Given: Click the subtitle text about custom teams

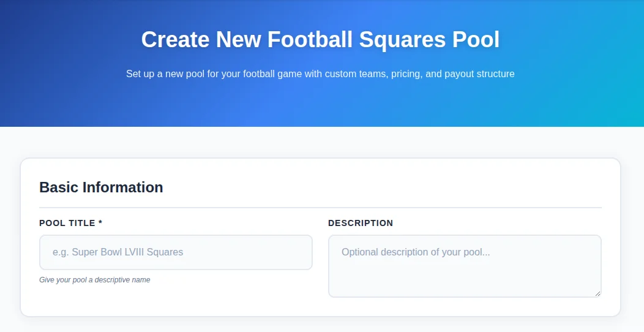Looking at the screenshot, I should pyautogui.click(x=320, y=74).
